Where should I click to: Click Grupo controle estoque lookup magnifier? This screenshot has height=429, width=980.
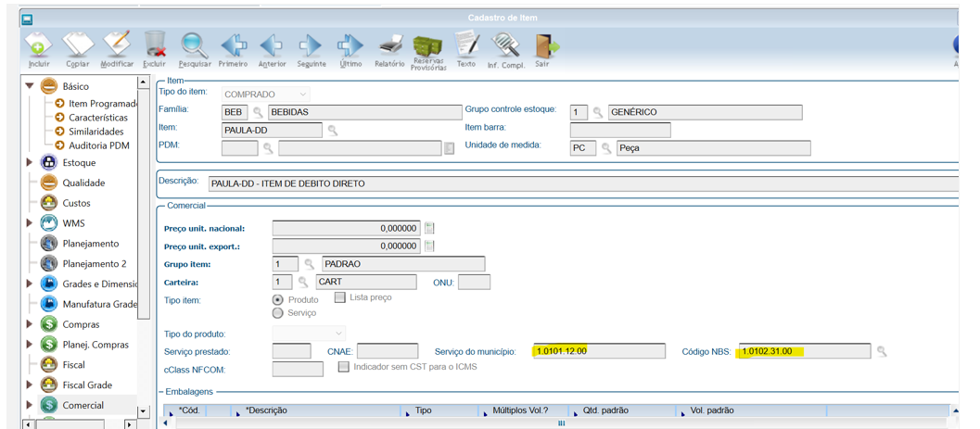597,112
